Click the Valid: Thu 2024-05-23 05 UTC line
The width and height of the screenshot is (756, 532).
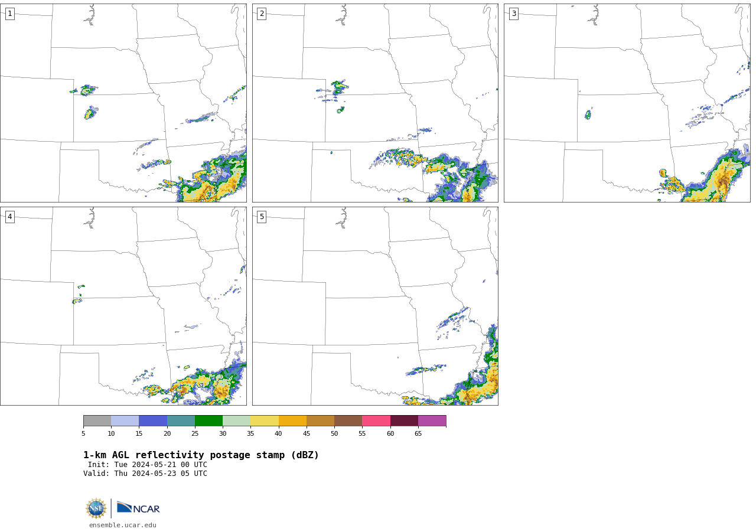pos(145,474)
